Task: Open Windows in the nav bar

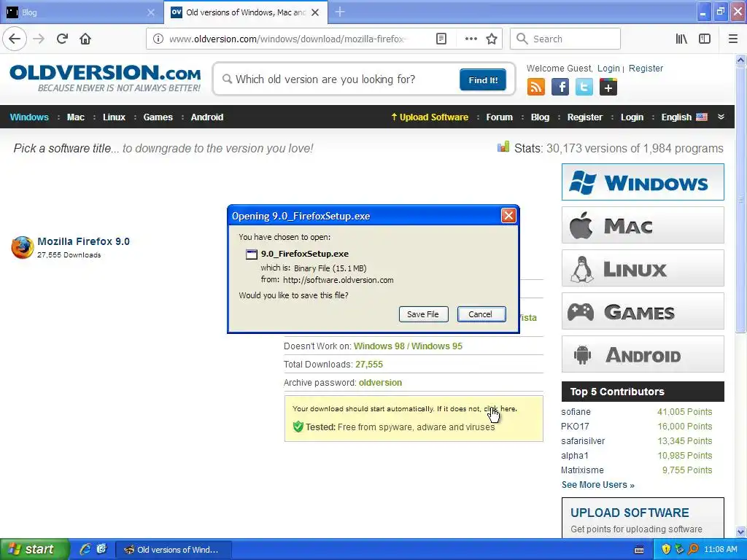Action: tap(29, 117)
